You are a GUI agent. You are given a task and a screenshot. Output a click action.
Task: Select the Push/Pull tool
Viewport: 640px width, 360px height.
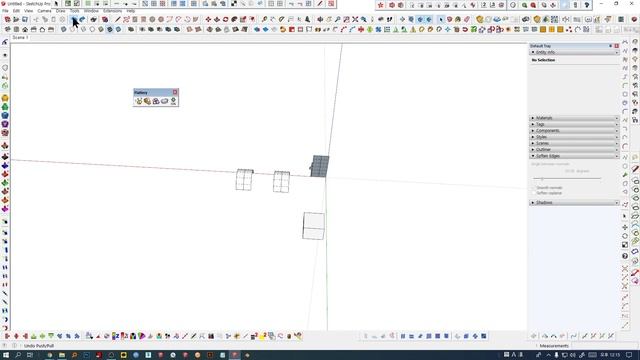pyautogui.click(x=217, y=19)
